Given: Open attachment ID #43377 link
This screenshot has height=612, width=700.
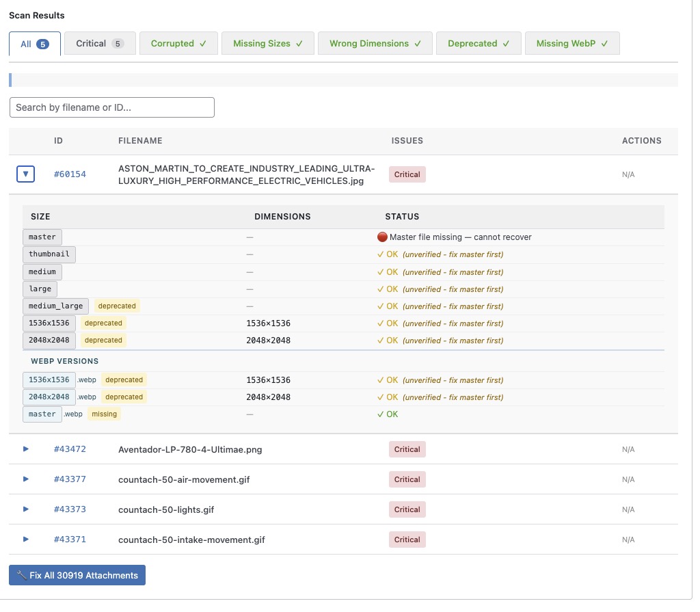Looking at the screenshot, I should pos(70,479).
